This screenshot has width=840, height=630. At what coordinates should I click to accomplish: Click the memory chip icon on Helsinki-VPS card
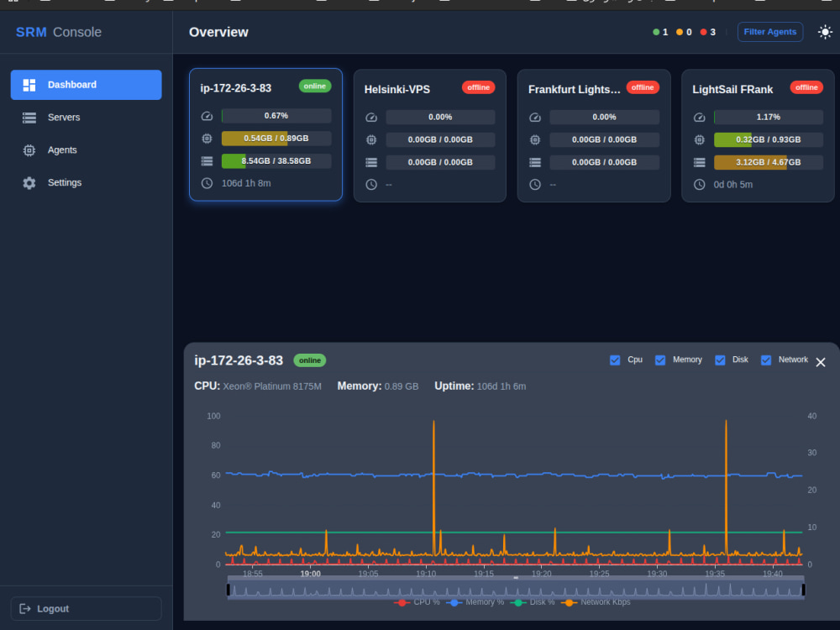click(x=371, y=139)
